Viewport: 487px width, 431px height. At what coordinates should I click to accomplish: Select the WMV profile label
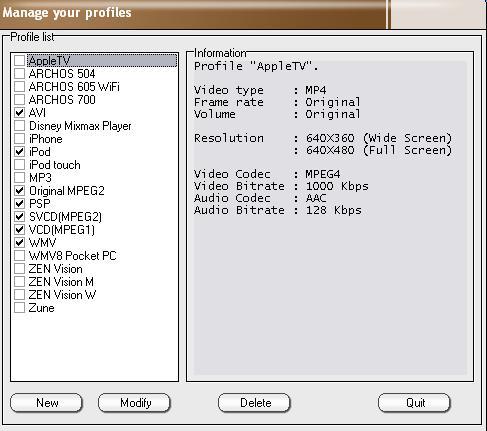(x=42, y=243)
